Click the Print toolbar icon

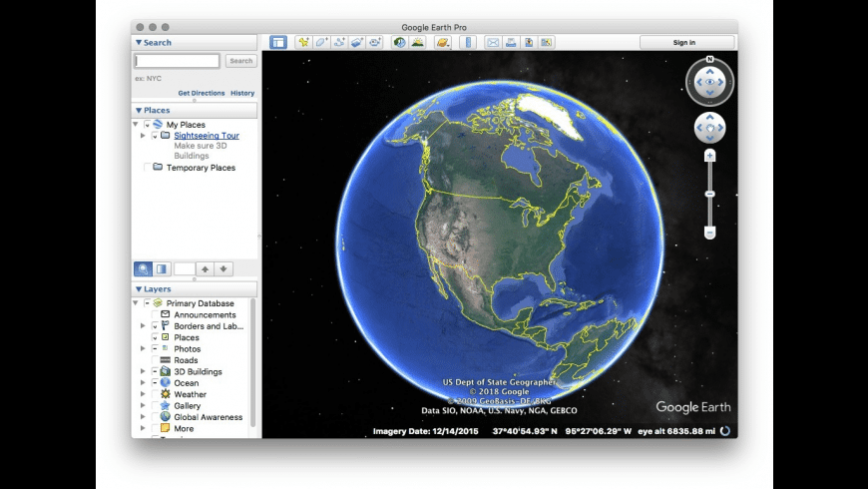(x=510, y=42)
